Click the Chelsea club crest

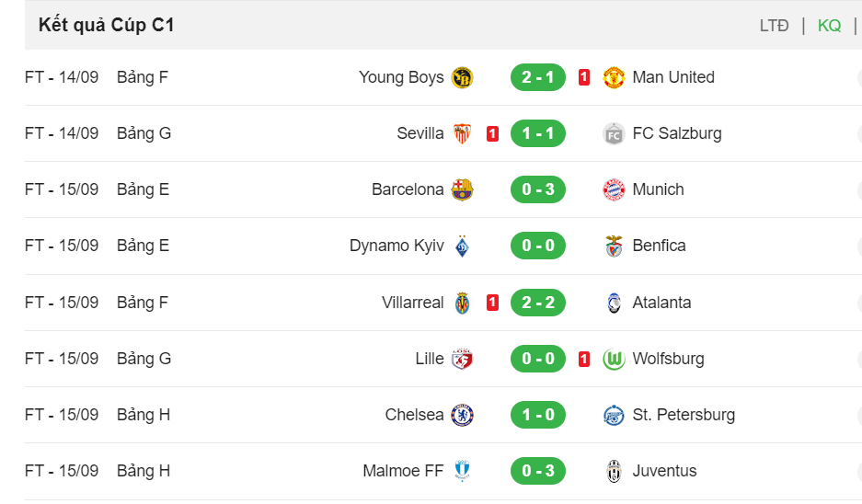[x=462, y=415]
